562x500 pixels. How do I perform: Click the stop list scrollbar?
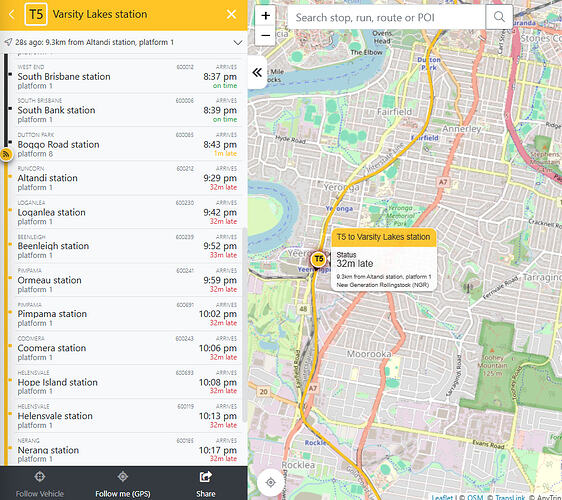click(x=244, y=324)
